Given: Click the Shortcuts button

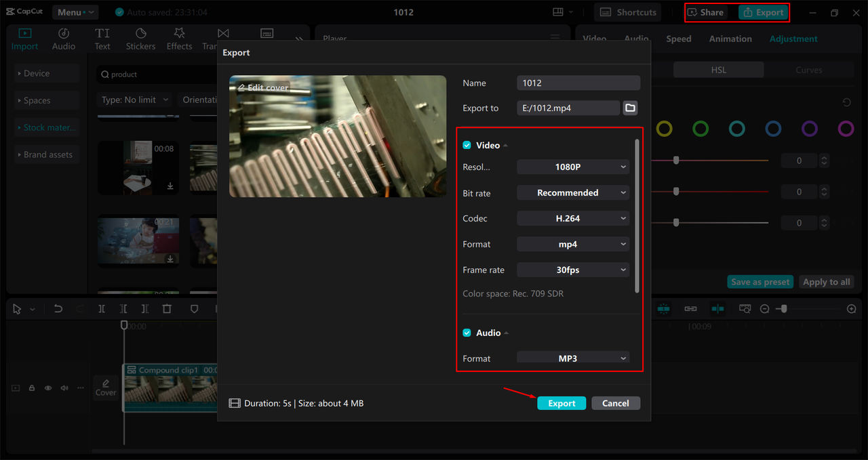Looking at the screenshot, I should click(628, 12).
